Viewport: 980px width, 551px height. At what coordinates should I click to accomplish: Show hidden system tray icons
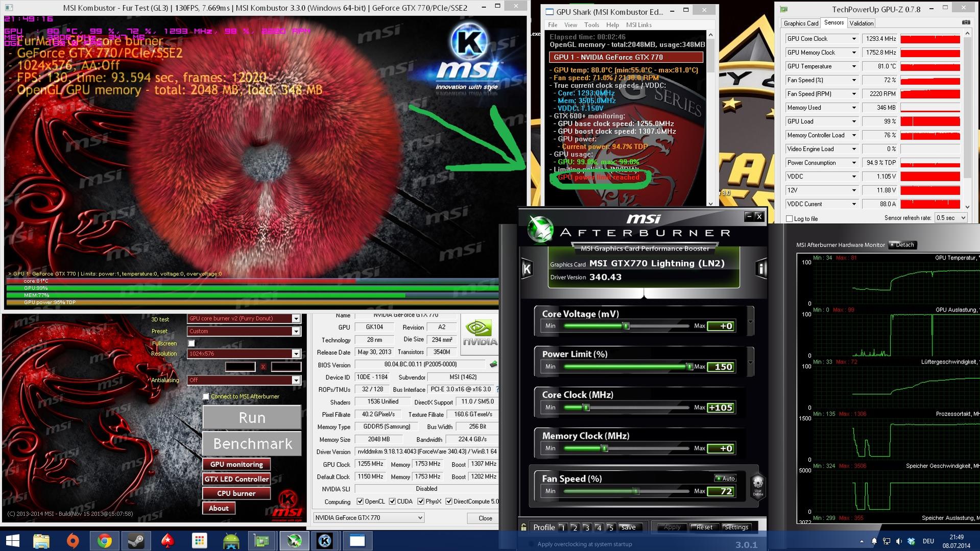click(862, 541)
